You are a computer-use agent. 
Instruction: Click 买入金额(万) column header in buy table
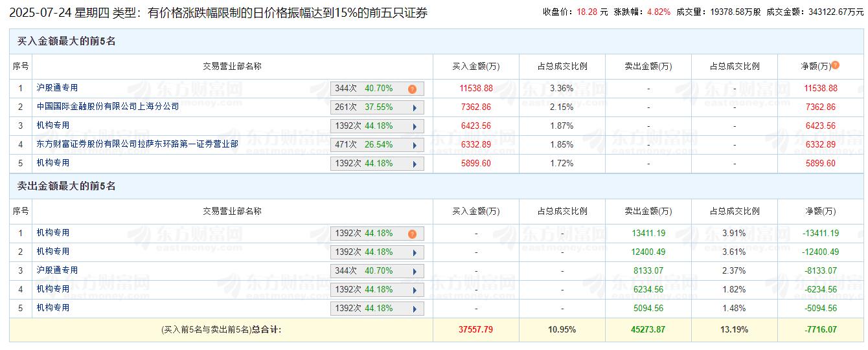click(475, 66)
